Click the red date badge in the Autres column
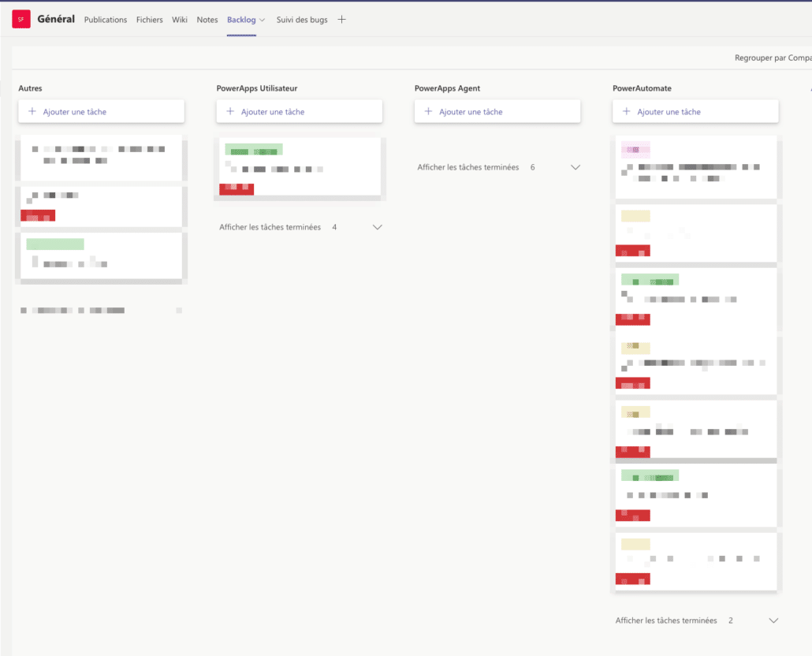Image resolution: width=812 pixels, height=656 pixels. [38, 215]
